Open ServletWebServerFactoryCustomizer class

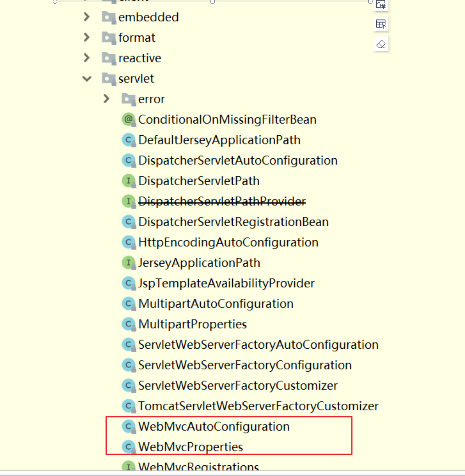(238, 386)
